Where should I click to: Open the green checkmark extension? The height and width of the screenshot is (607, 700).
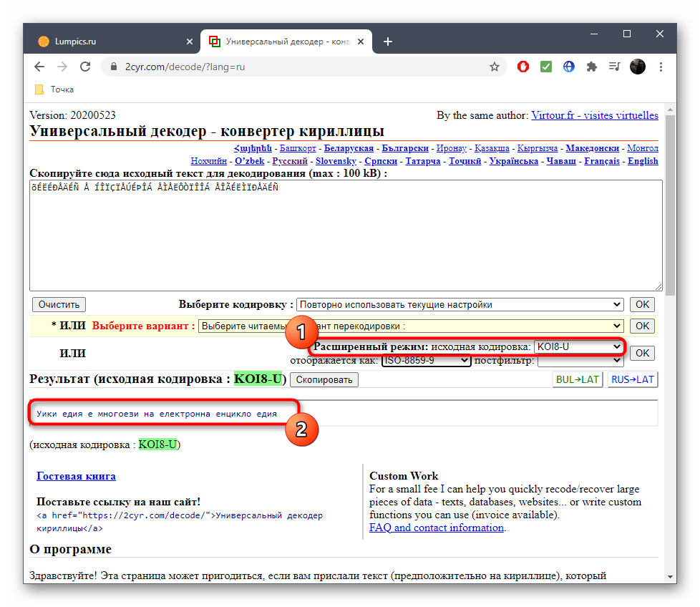pyautogui.click(x=545, y=67)
